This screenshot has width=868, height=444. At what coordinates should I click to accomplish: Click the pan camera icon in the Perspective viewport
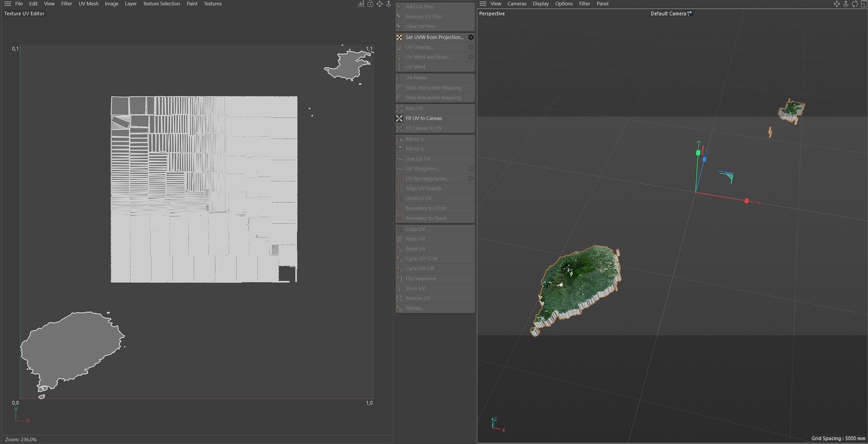coord(837,3)
